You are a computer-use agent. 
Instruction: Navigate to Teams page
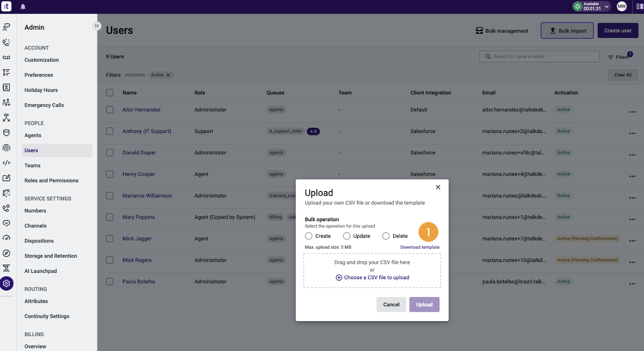(32, 166)
